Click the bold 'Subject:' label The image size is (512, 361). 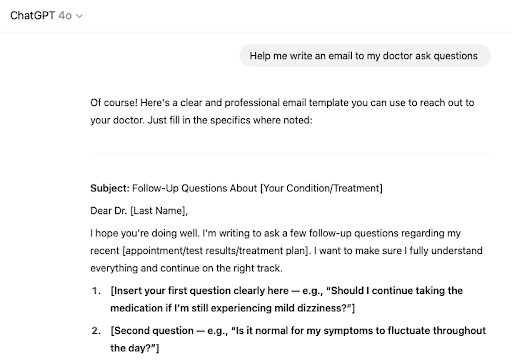coord(110,188)
